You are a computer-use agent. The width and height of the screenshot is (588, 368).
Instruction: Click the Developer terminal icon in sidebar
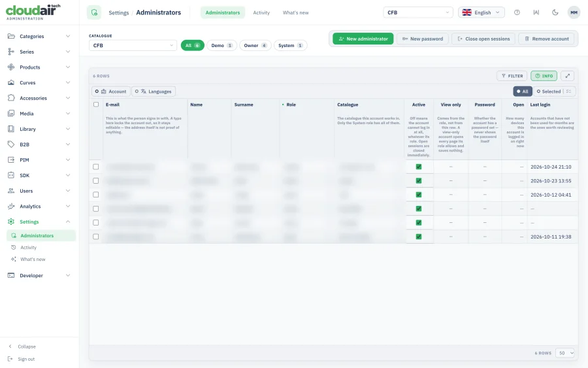(11, 275)
